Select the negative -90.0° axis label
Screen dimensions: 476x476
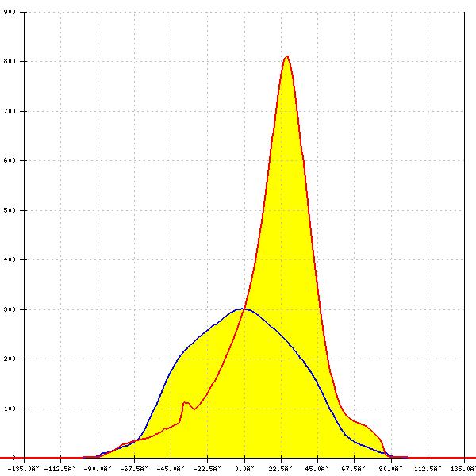pyautogui.click(x=98, y=469)
